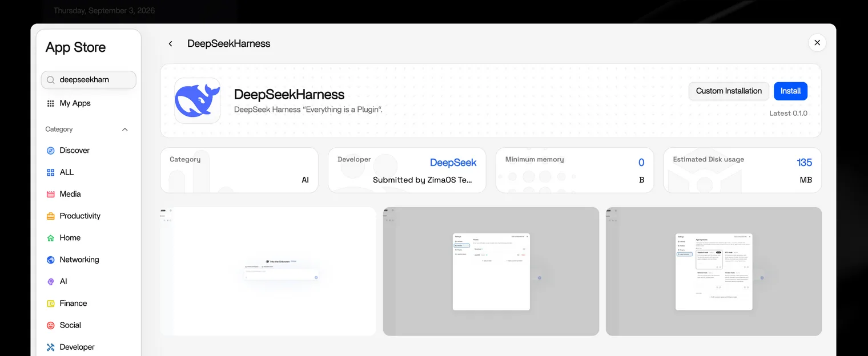The width and height of the screenshot is (868, 356).
Task: Open the first screenshot, Into the Unknown
Action: coord(268,272)
